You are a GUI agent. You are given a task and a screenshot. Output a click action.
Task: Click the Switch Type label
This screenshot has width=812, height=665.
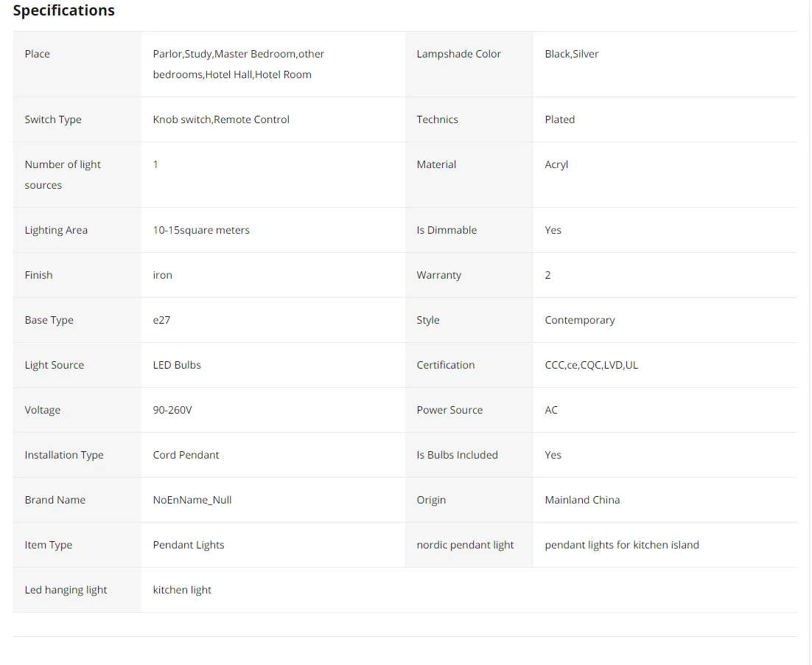[x=53, y=119]
